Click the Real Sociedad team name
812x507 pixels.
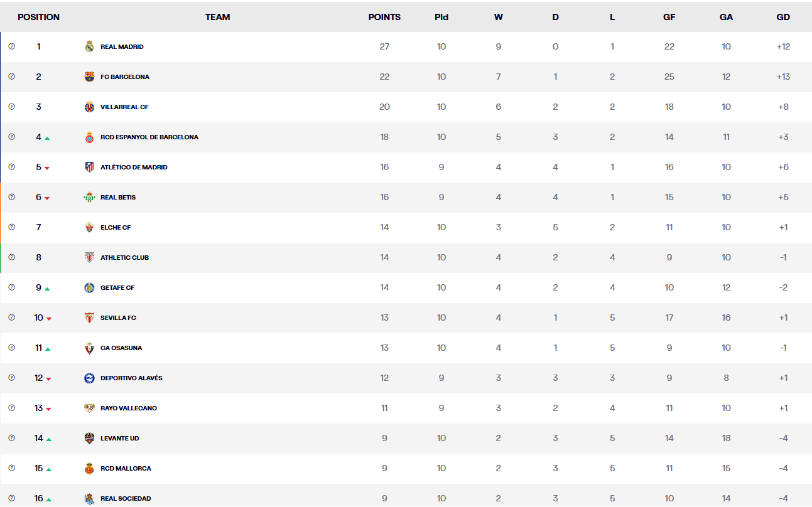click(x=126, y=498)
